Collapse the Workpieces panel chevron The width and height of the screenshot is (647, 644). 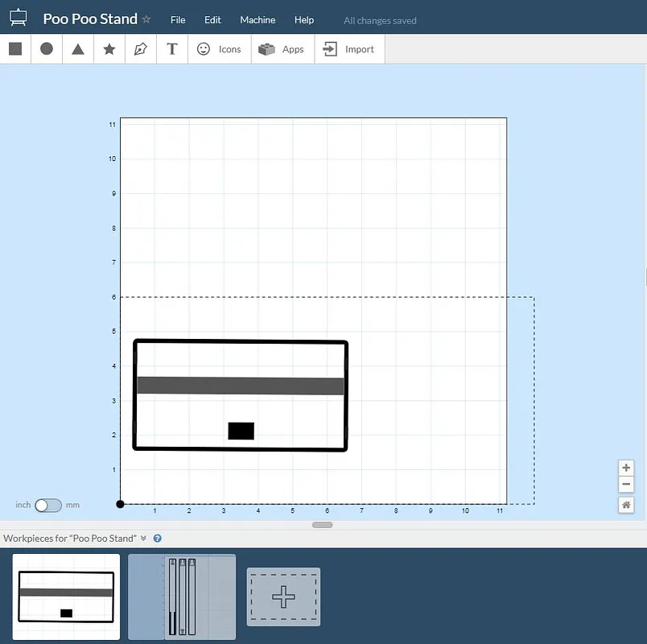(143, 539)
